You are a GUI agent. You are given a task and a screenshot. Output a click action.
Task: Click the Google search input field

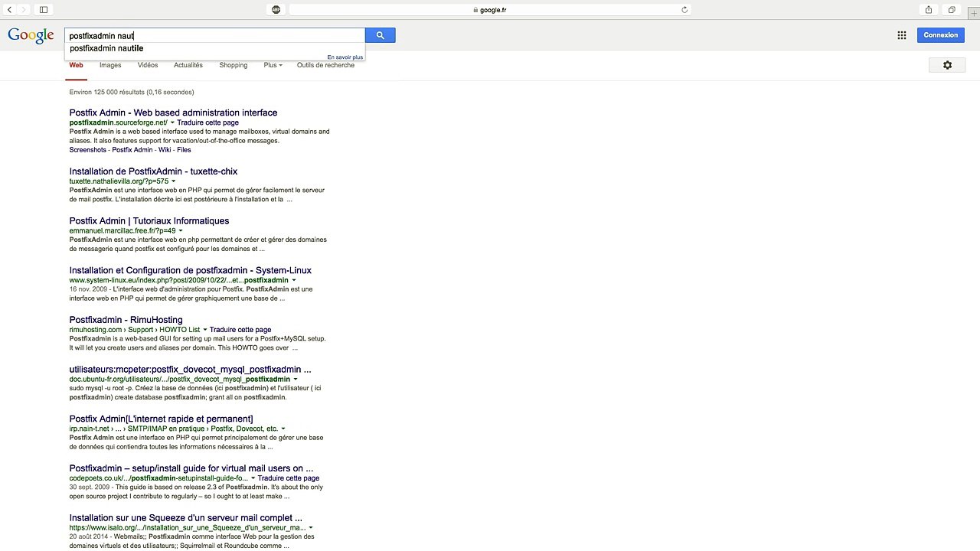(215, 35)
